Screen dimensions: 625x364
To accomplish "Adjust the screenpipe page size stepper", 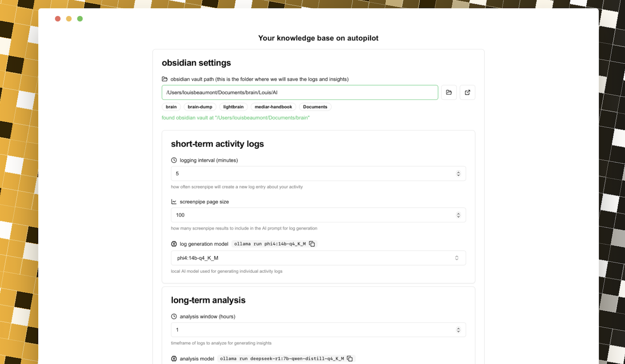I will pyautogui.click(x=458, y=215).
